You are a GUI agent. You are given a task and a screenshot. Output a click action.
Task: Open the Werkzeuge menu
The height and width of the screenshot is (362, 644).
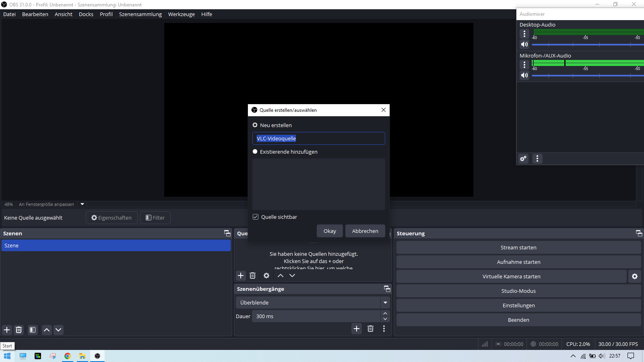click(x=182, y=14)
